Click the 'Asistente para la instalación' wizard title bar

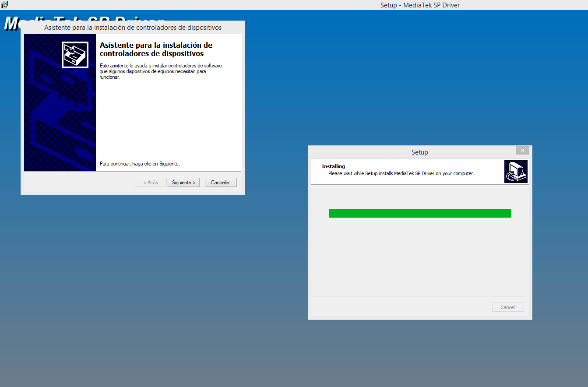coord(133,28)
